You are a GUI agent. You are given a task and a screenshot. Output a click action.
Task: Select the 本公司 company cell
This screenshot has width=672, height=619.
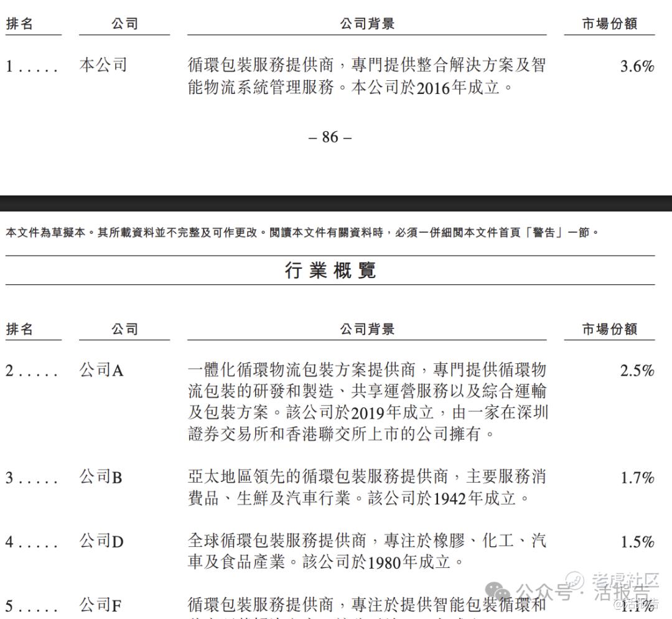pyautogui.click(x=103, y=65)
